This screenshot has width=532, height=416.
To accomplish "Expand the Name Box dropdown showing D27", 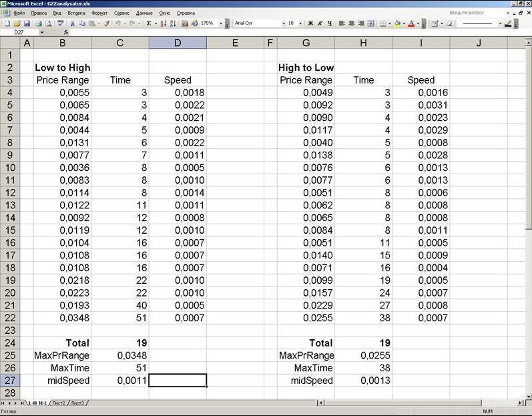I will click(42, 32).
